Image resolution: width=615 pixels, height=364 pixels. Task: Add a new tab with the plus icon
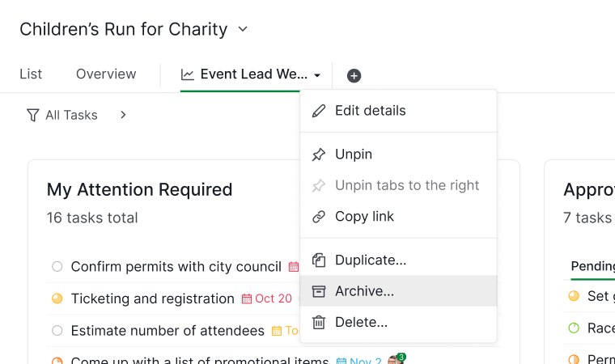354,76
